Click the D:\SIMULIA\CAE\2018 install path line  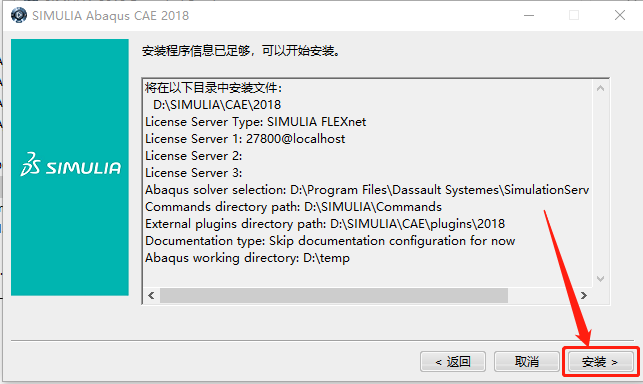217,105
